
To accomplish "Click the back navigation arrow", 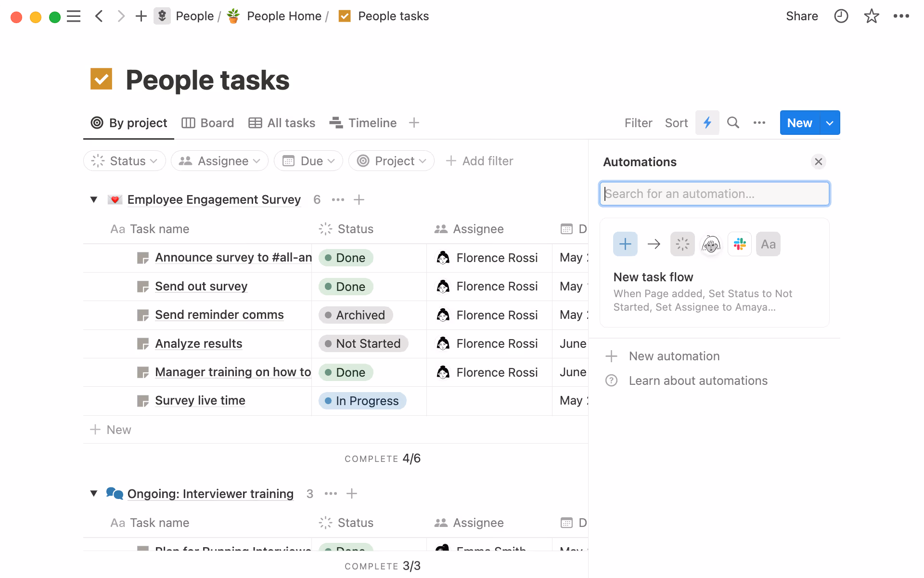I will click(99, 16).
